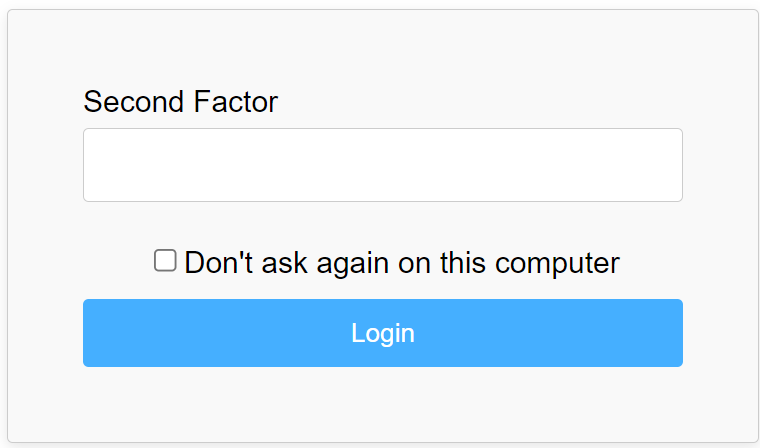Click the word computer in the checkbox label

click(557, 264)
